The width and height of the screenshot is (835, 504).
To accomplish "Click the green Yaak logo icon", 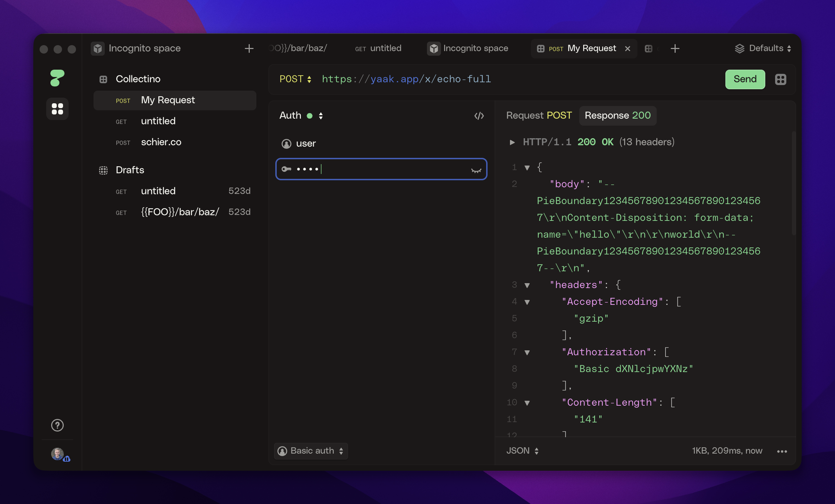I will click(57, 78).
